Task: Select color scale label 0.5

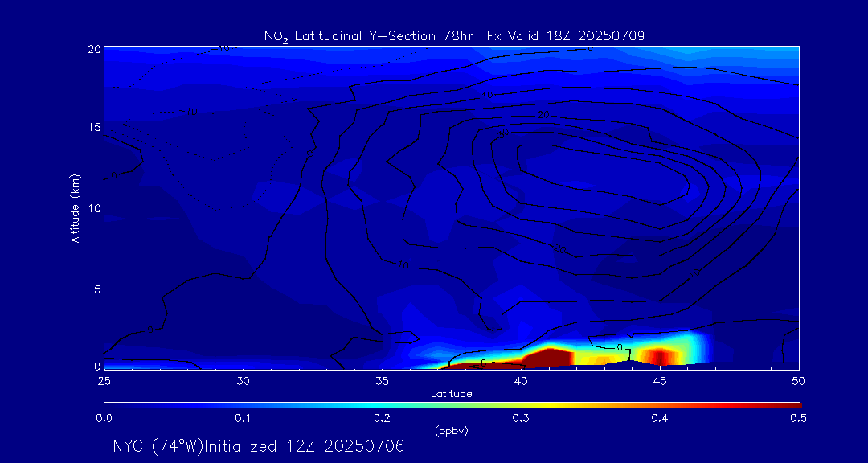Action: 799,418
